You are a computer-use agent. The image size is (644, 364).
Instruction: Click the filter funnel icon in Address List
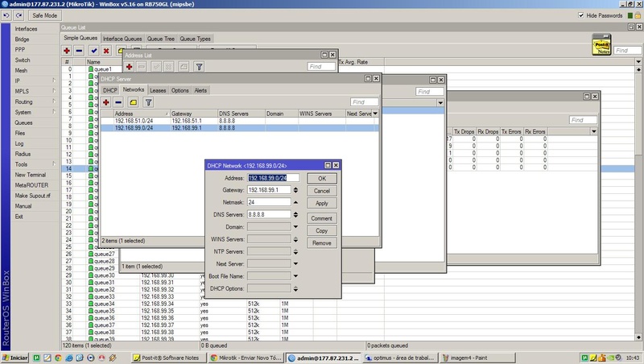pos(200,67)
